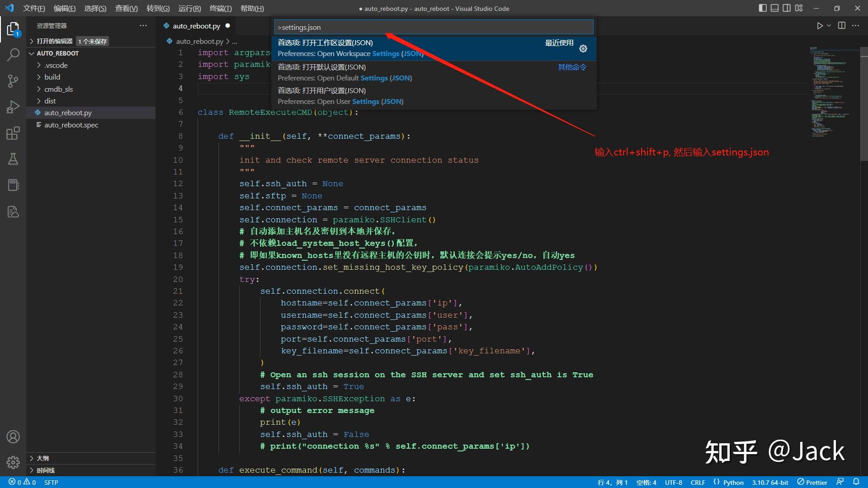
Task: Switch to the auto_reboot.py editor tab
Action: click(197, 26)
